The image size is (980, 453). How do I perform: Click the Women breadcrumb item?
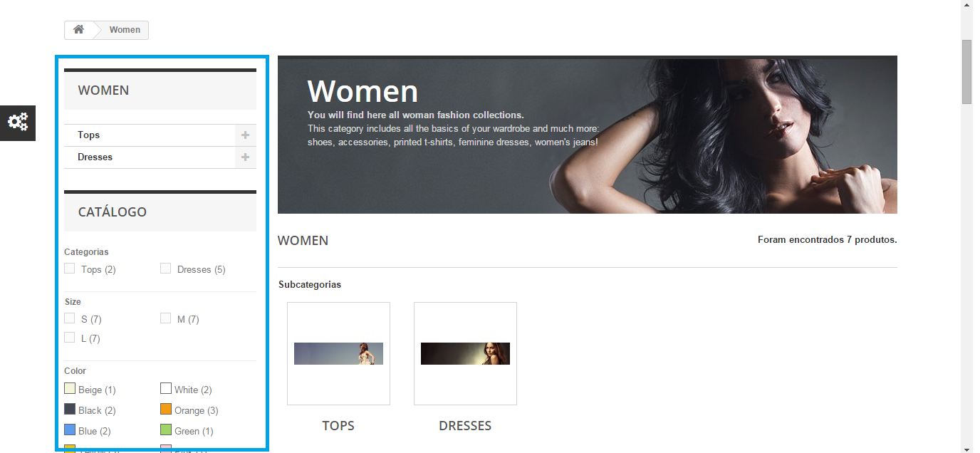tap(125, 30)
